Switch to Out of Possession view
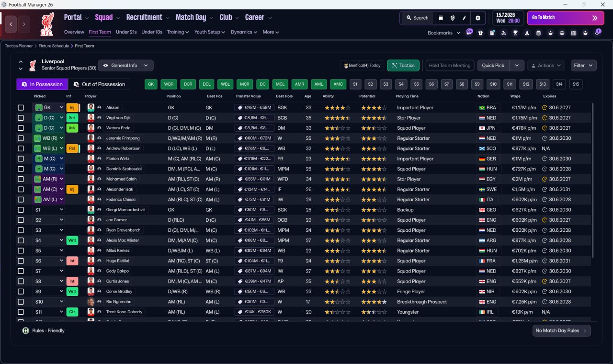Viewport: 613px width, 364px height. click(x=99, y=84)
